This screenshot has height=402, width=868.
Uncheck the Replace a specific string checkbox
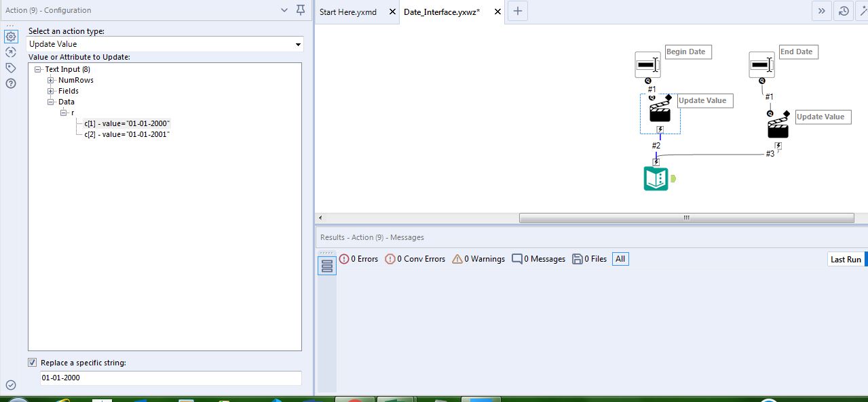32,362
